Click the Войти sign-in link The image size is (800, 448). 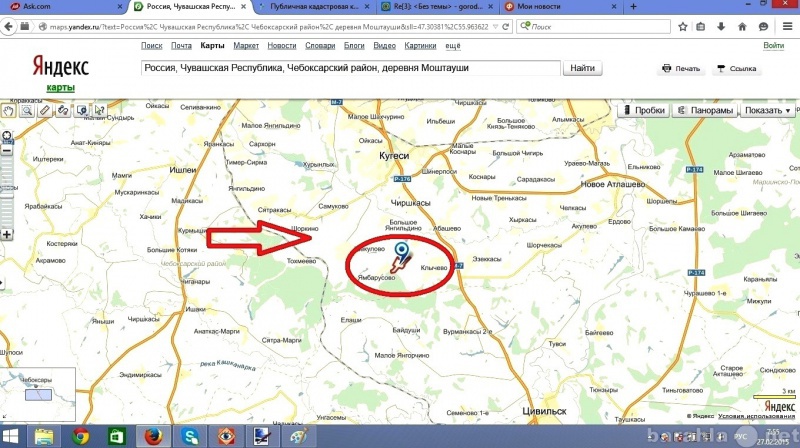(773, 45)
